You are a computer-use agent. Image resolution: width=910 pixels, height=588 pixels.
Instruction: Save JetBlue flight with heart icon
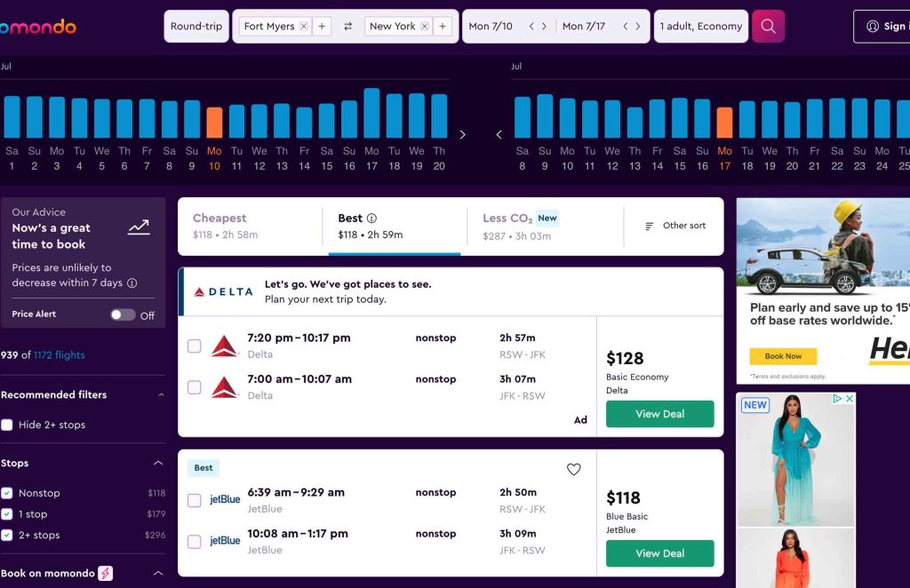tap(573, 470)
